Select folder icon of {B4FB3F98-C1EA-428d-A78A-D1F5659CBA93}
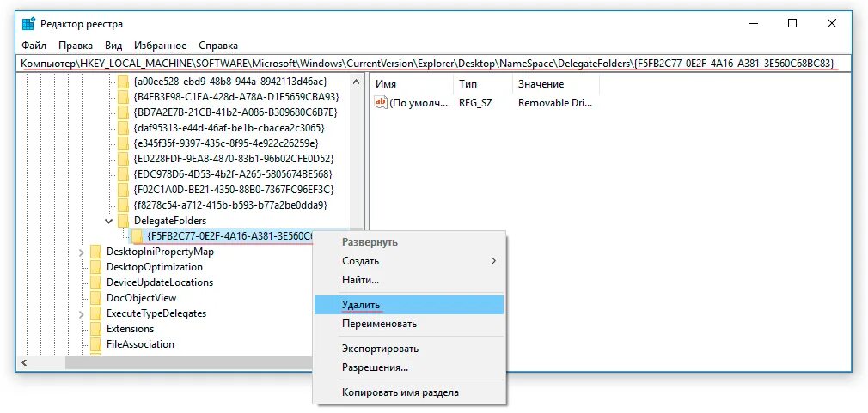Viewport: 868px width, 413px height. click(123, 97)
